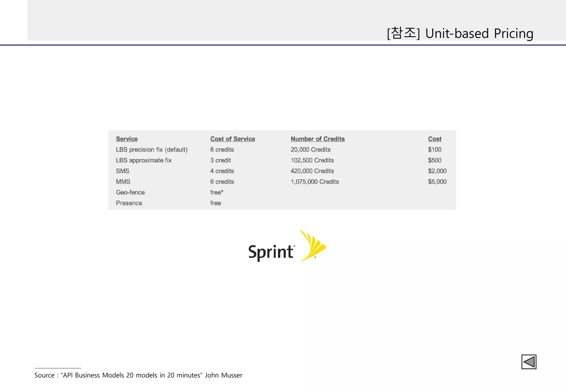Click the '$2,000' cost value

(437, 171)
